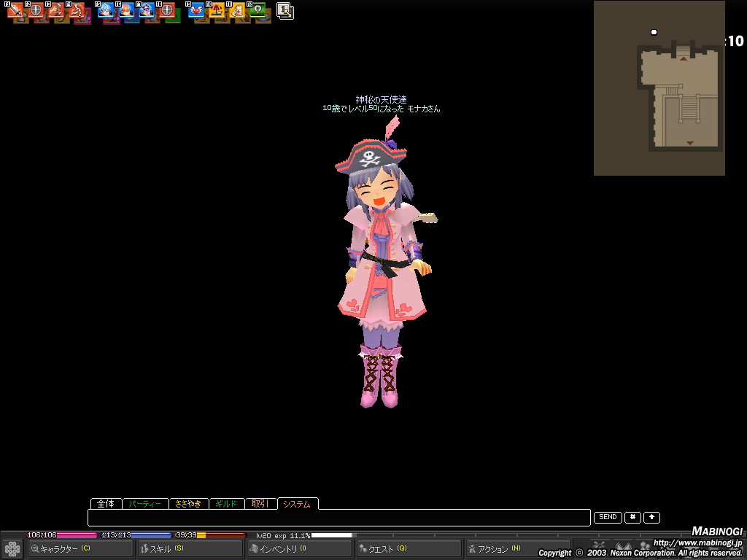Activate the F1 sword attack skill
This screenshot has width=747, height=560.
tap(17, 11)
